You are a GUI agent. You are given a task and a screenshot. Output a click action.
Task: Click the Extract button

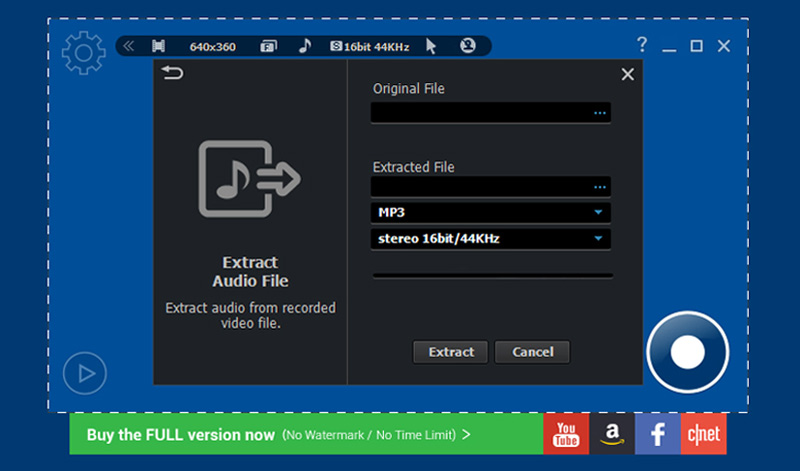(451, 352)
